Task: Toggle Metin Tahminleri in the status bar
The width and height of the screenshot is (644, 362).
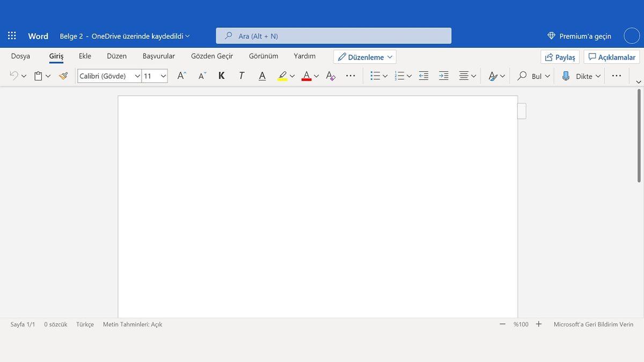Action: coord(132,324)
